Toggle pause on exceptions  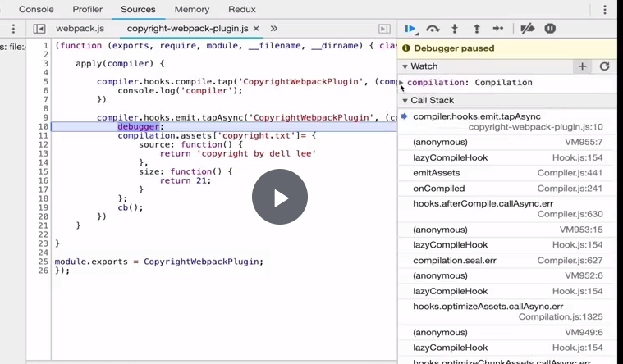(x=550, y=29)
